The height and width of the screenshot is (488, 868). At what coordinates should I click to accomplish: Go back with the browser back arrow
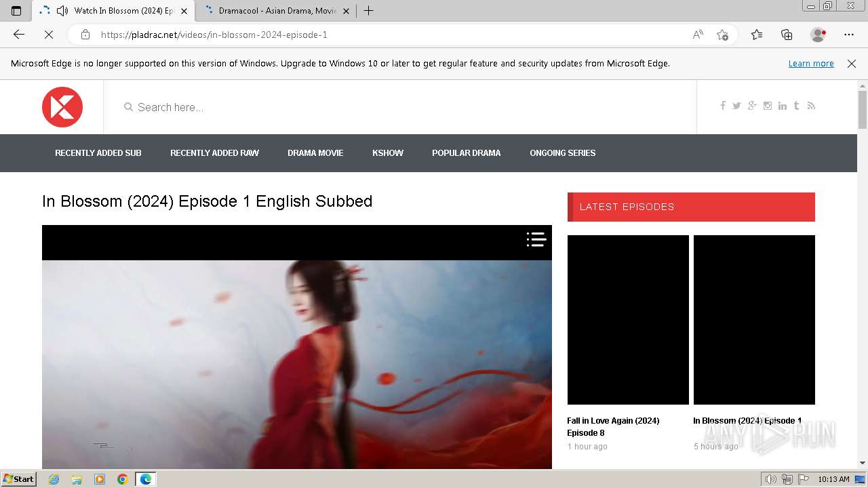[x=19, y=35]
